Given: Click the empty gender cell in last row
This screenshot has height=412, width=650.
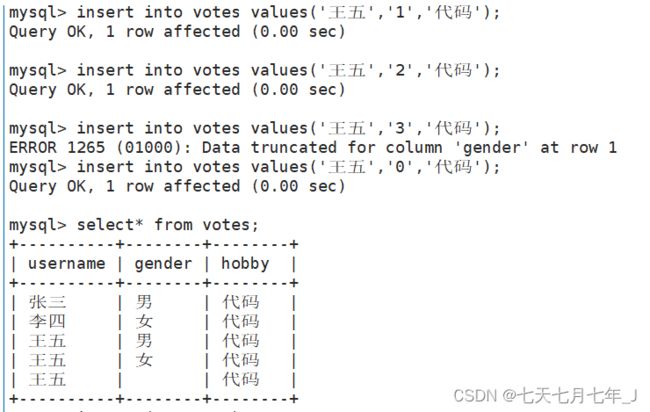Looking at the screenshot, I should [x=163, y=380].
